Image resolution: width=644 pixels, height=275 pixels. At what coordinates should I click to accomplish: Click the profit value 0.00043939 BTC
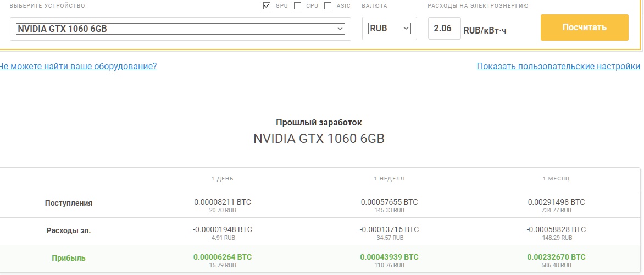coord(389,257)
